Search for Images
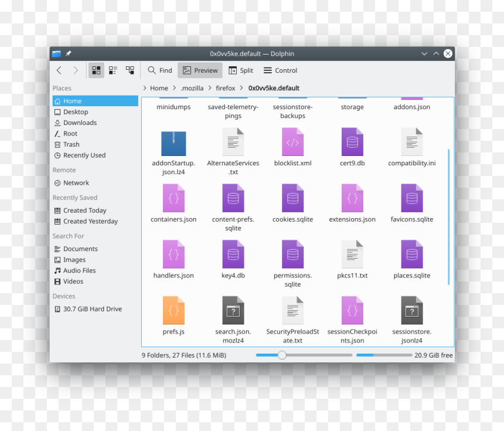The width and height of the screenshot is (504, 431). pyautogui.click(x=95, y=260)
